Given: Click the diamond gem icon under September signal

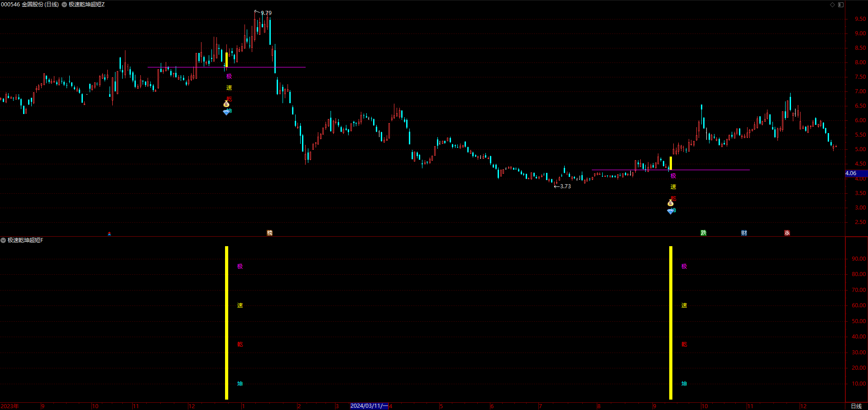Looking at the screenshot, I should [x=671, y=211].
